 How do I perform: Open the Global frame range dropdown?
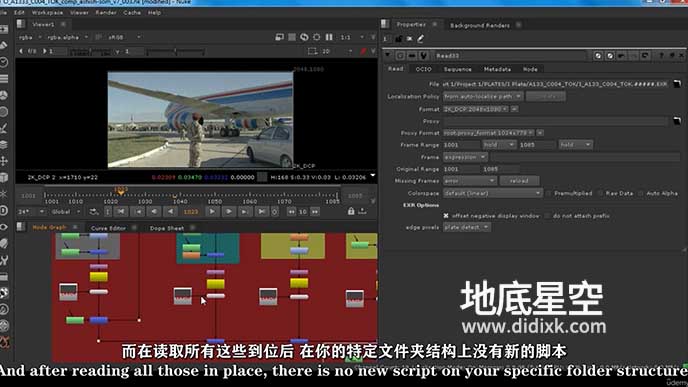point(65,211)
